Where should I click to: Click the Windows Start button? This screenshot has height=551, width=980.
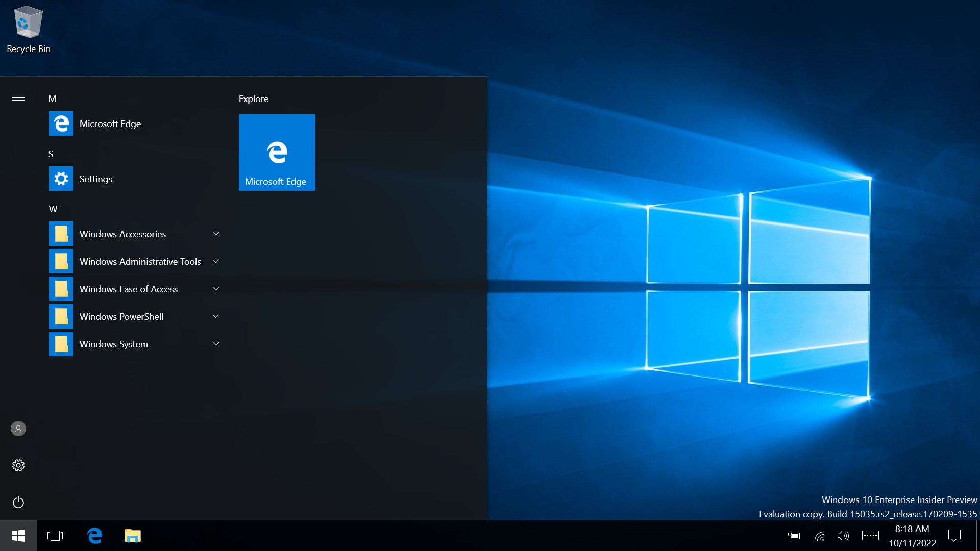(18, 536)
